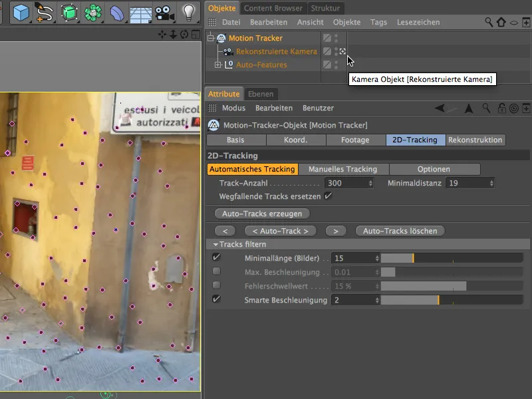Expand the Auto-Features tree node
Viewport: 532px width, 399px height.
pos(217,65)
